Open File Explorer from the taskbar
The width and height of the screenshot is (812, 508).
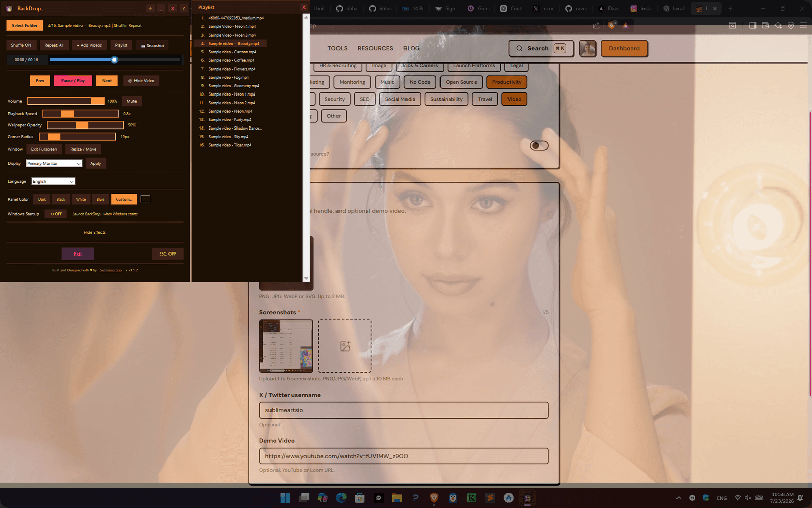397,498
